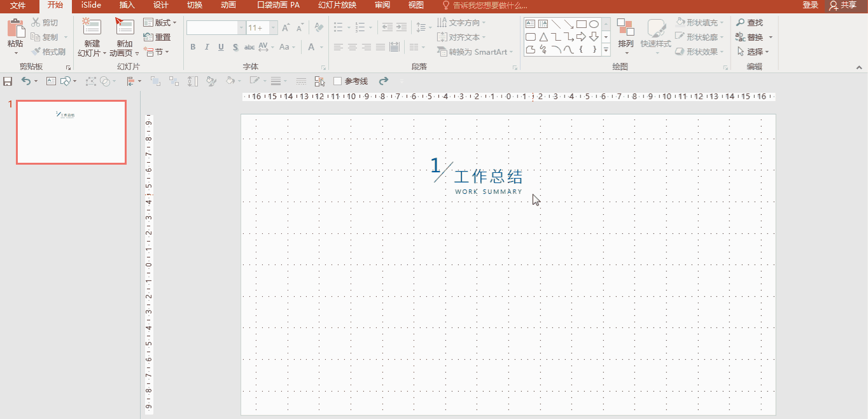Select the rectangle shape in shapes gallery

[581, 24]
